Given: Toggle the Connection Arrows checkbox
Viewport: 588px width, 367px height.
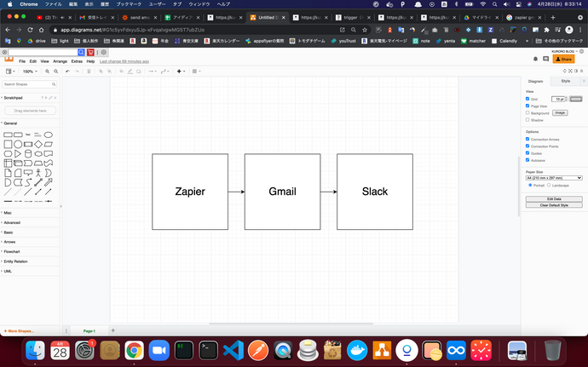Looking at the screenshot, I should click(x=527, y=139).
